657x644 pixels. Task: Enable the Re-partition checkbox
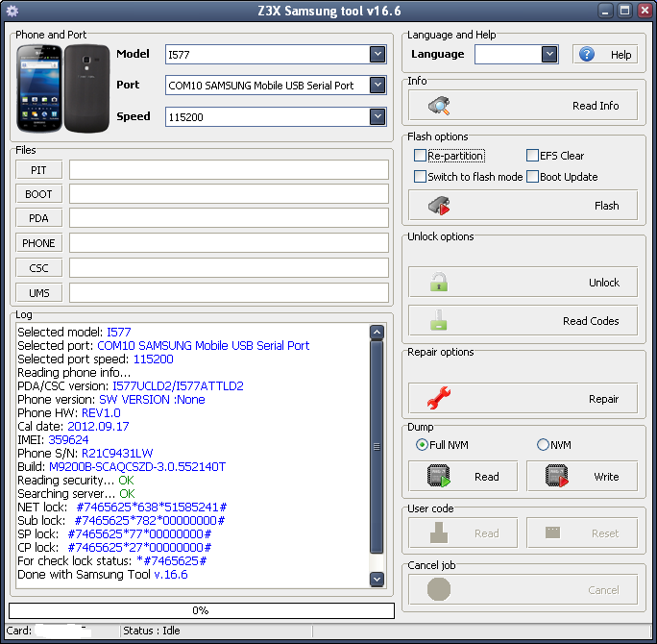(x=420, y=156)
